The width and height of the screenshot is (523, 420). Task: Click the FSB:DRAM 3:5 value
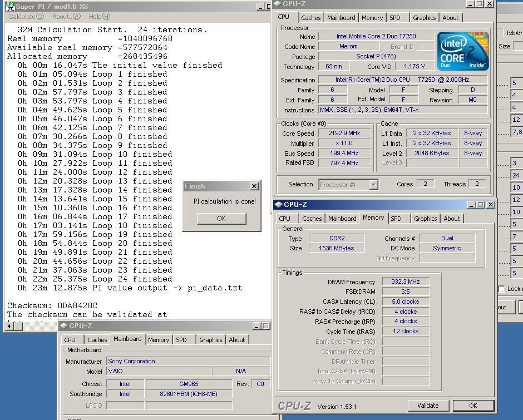[x=406, y=291]
